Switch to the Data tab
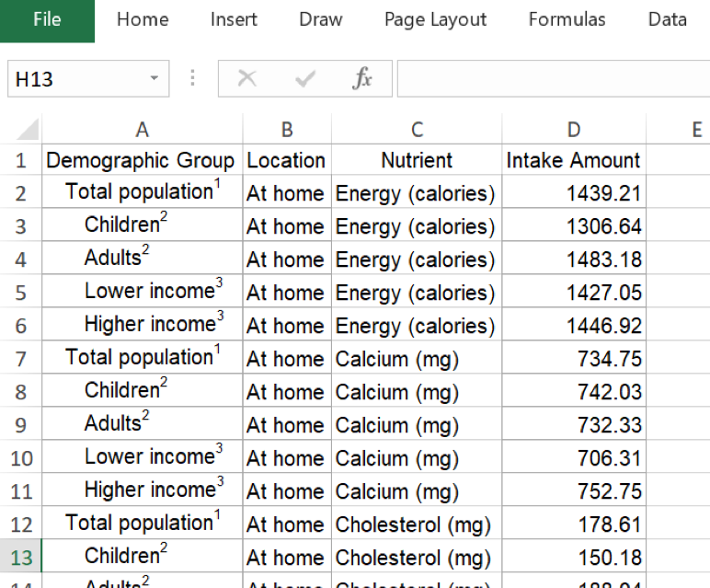The height and width of the screenshot is (588, 710). click(x=667, y=19)
